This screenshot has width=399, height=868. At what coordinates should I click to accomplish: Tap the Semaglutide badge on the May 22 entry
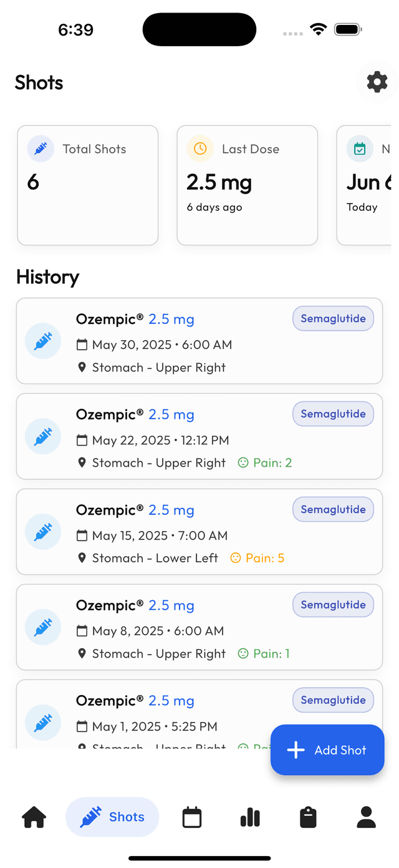pyautogui.click(x=333, y=414)
